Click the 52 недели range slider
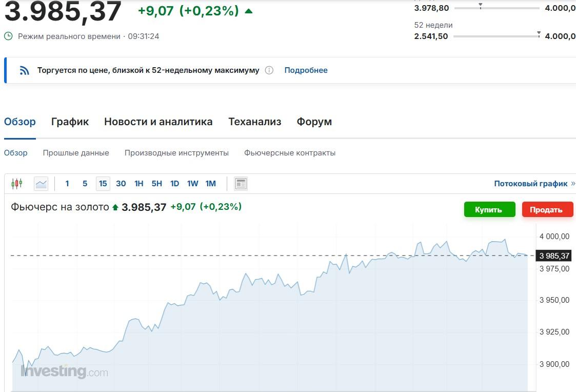576x392 pixels. [x=496, y=36]
